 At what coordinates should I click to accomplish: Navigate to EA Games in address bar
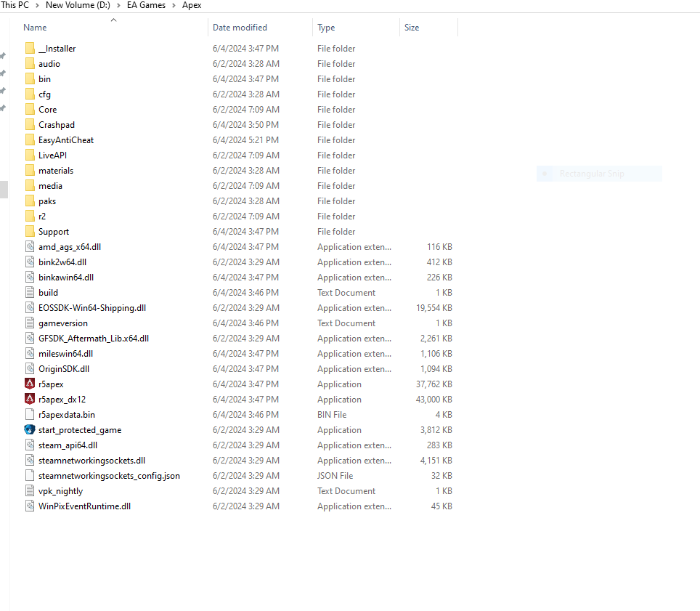(146, 5)
